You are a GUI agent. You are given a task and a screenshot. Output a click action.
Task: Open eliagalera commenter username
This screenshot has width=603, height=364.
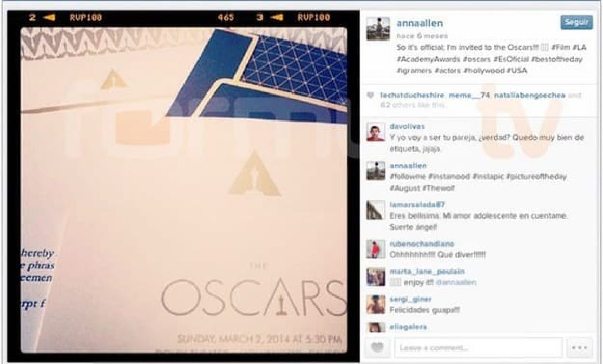(409, 327)
